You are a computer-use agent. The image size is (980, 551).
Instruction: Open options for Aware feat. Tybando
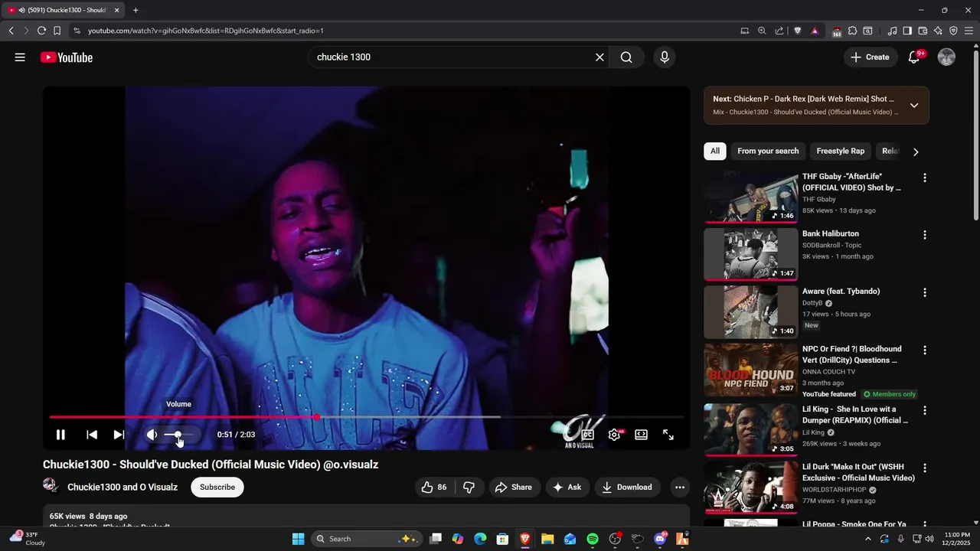(x=925, y=292)
